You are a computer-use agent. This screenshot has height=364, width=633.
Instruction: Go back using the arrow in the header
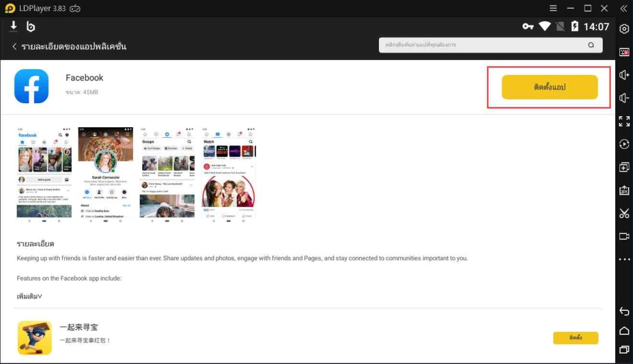(x=15, y=46)
